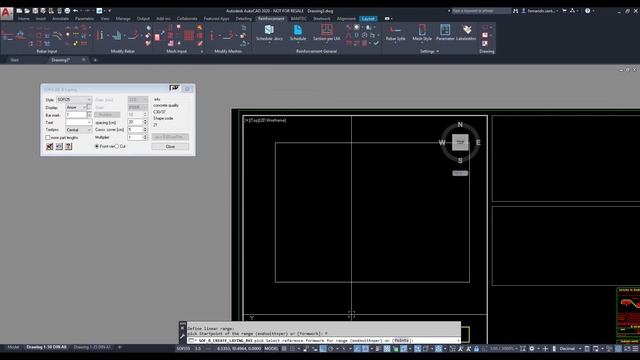
Task: Click the Bar mark input field
Action: point(76,115)
